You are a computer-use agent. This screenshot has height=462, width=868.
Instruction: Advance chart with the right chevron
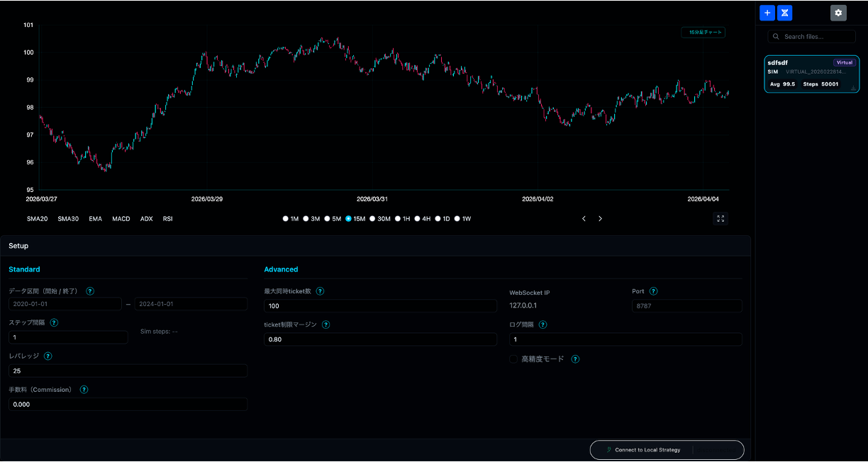point(600,219)
